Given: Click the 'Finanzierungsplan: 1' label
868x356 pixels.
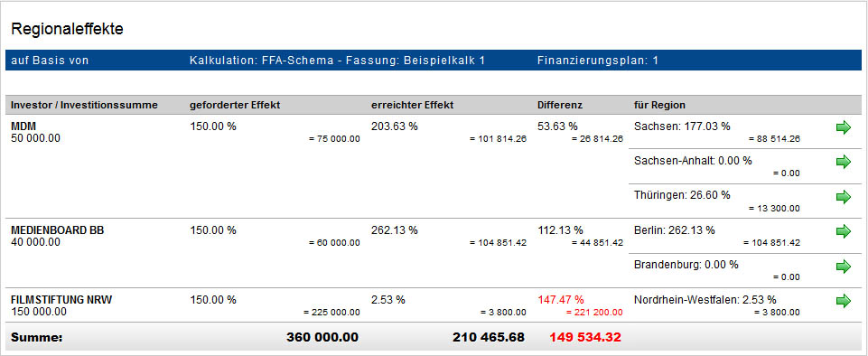Looking at the screenshot, I should click(598, 61).
